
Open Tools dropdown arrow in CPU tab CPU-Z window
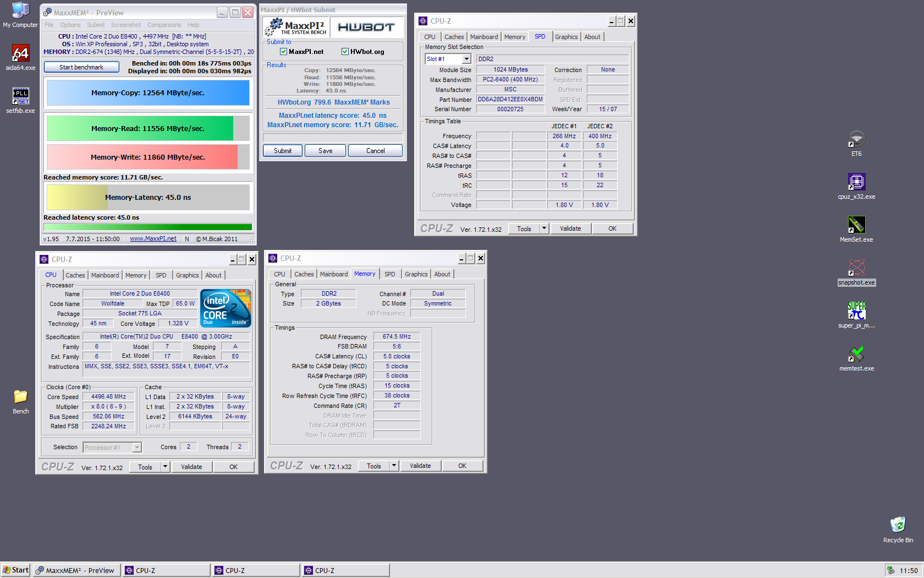[x=164, y=467]
